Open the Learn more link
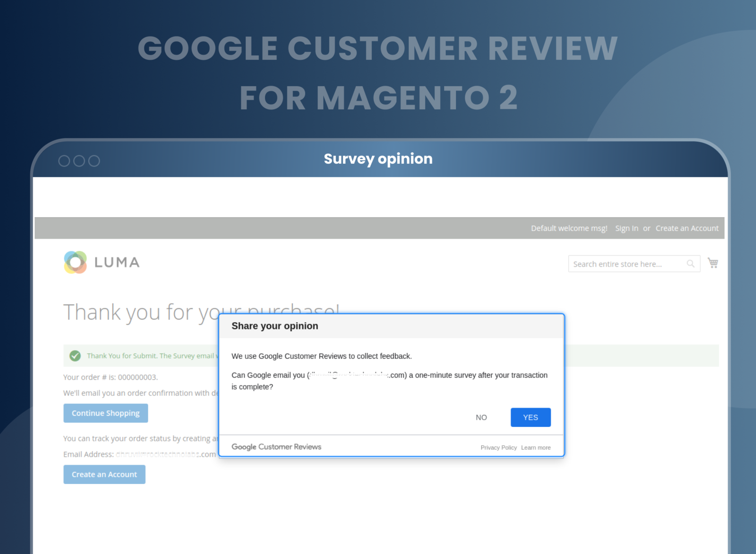756x554 pixels. (535, 448)
